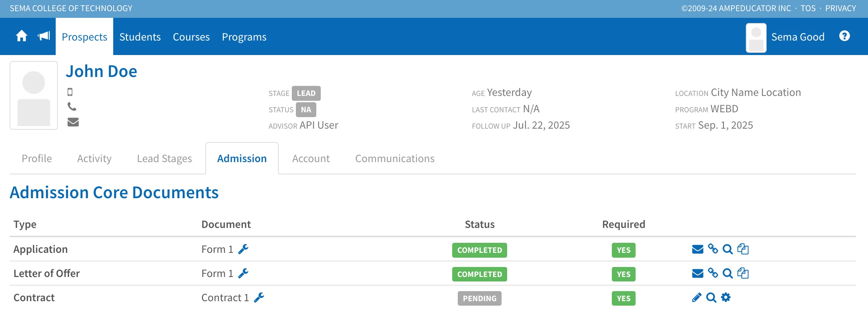This screenshot has width=868, height=322.
Task: Click the COMPLETED badge in Application row
Action: coord(480,250)
